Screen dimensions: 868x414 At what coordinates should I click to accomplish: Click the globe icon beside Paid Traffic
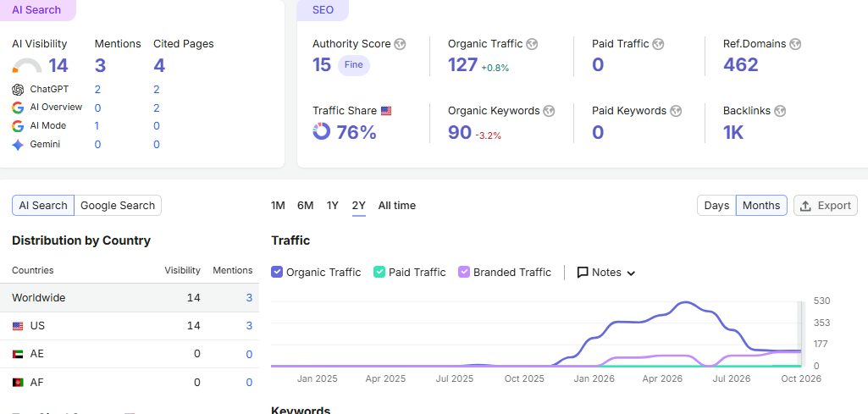658,44
